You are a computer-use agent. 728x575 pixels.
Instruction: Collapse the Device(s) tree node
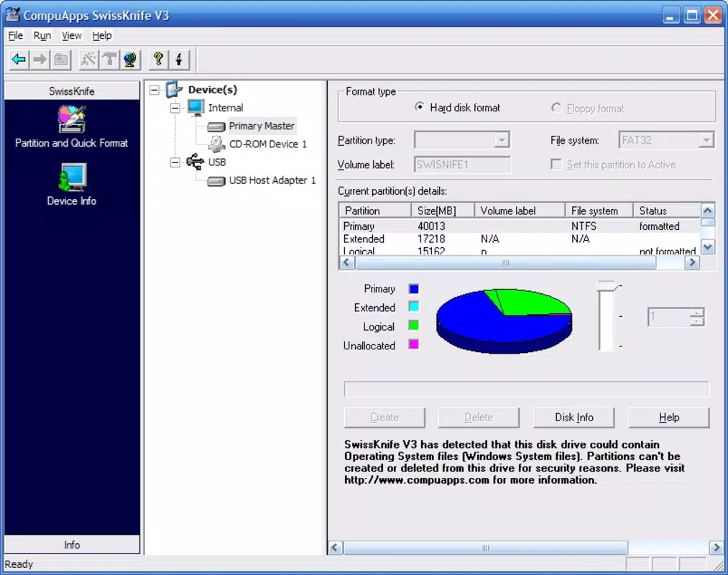pos(154,90)
